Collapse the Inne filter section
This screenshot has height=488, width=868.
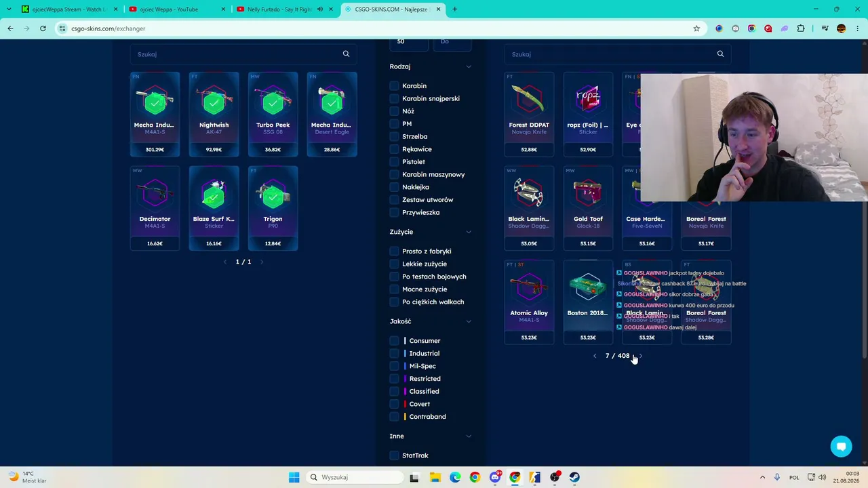coord(469,436)
